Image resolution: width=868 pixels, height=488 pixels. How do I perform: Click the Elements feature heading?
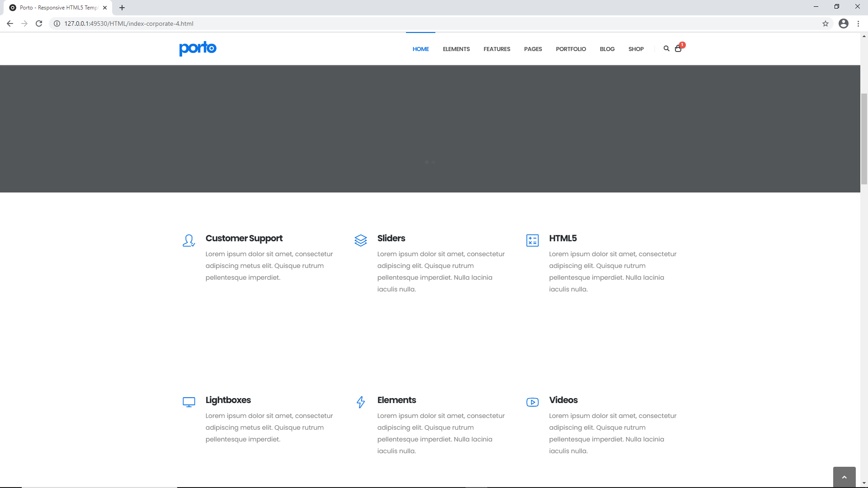396,400
